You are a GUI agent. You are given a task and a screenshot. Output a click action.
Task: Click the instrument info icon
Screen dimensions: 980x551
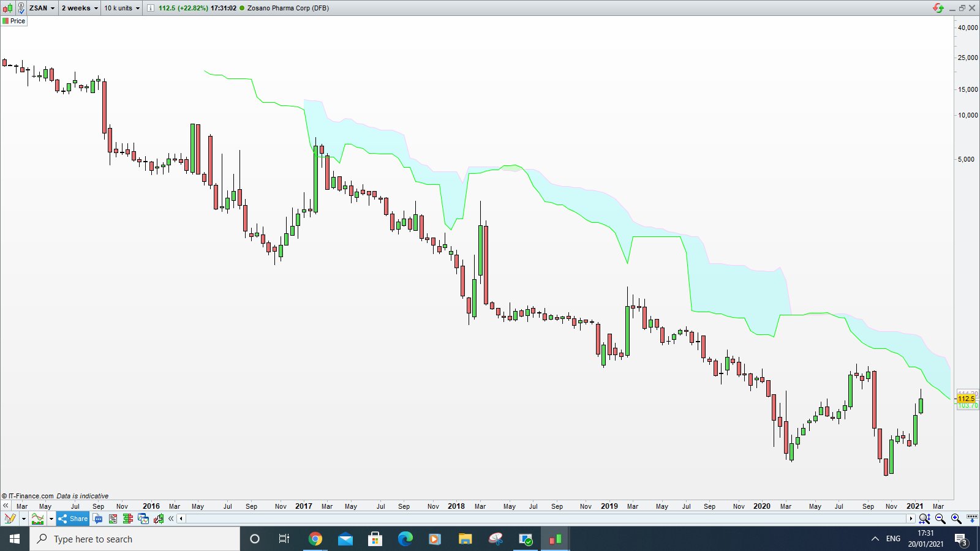pos(151,8)
